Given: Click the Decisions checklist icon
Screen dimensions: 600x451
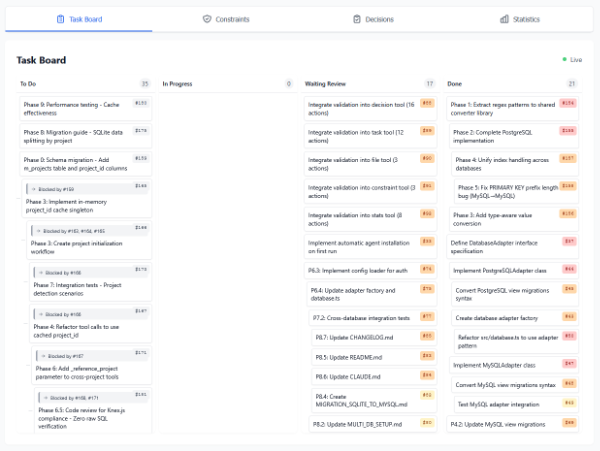Looking at the screenshot, I should point(358,19).
